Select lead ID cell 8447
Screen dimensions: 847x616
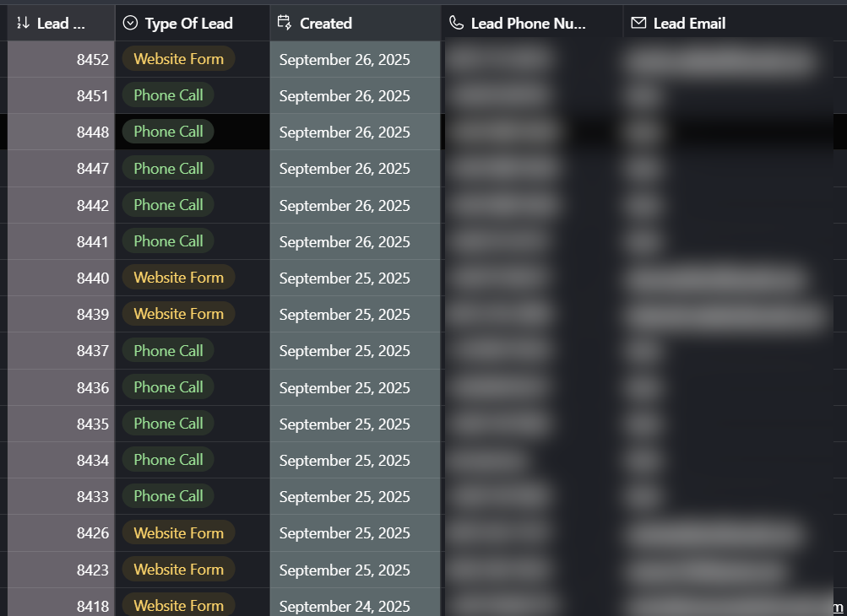pos(92,169)
